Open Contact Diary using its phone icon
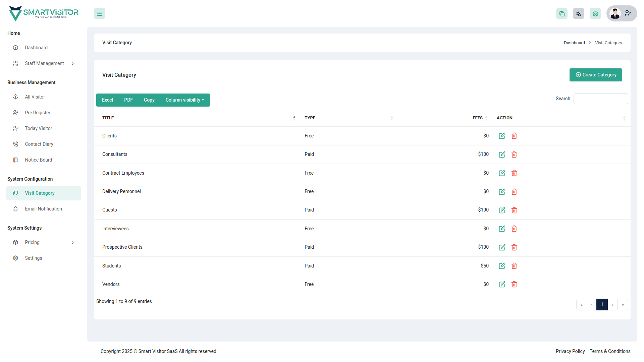The image size is (644, 362). (x=15, y=144)
